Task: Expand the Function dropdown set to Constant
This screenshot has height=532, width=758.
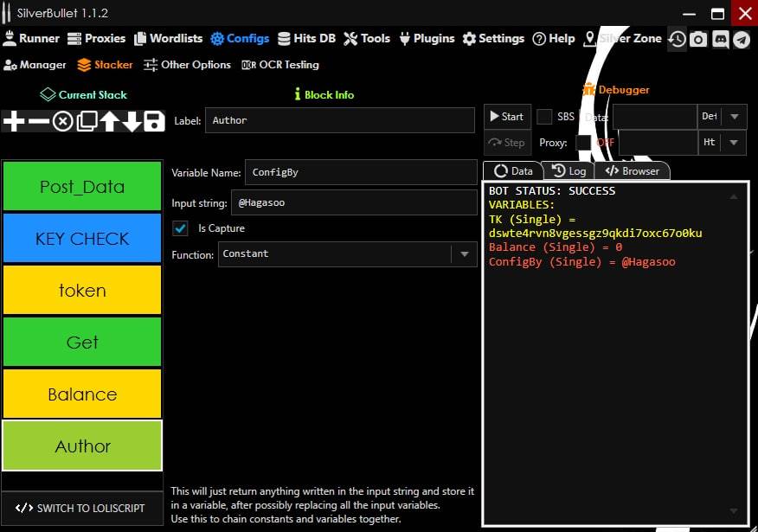Action: [x=464, y=254]
